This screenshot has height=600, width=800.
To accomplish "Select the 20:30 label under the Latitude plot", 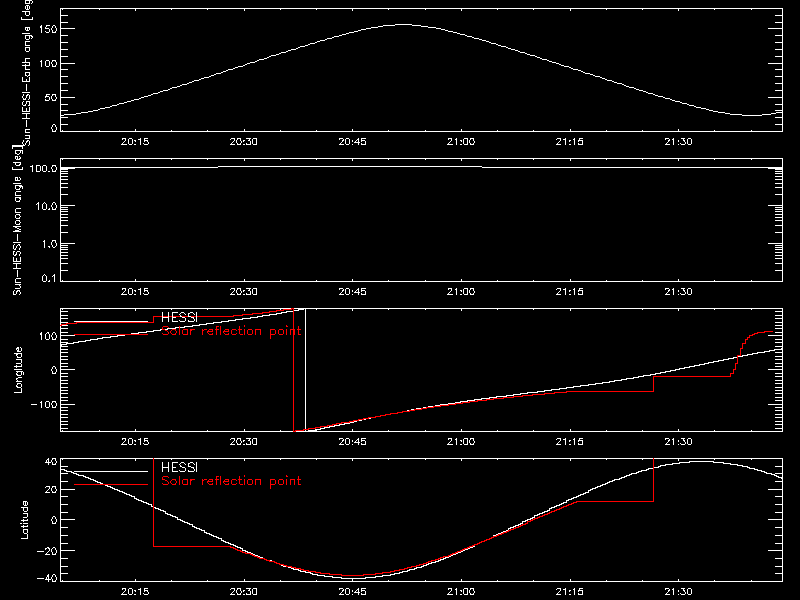I will pos(243,592).
